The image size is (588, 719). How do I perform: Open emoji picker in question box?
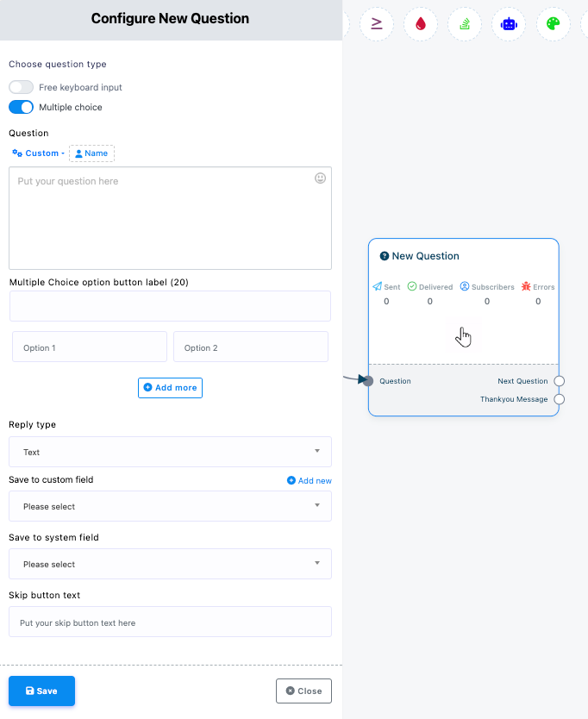click(x=320, y=178)
